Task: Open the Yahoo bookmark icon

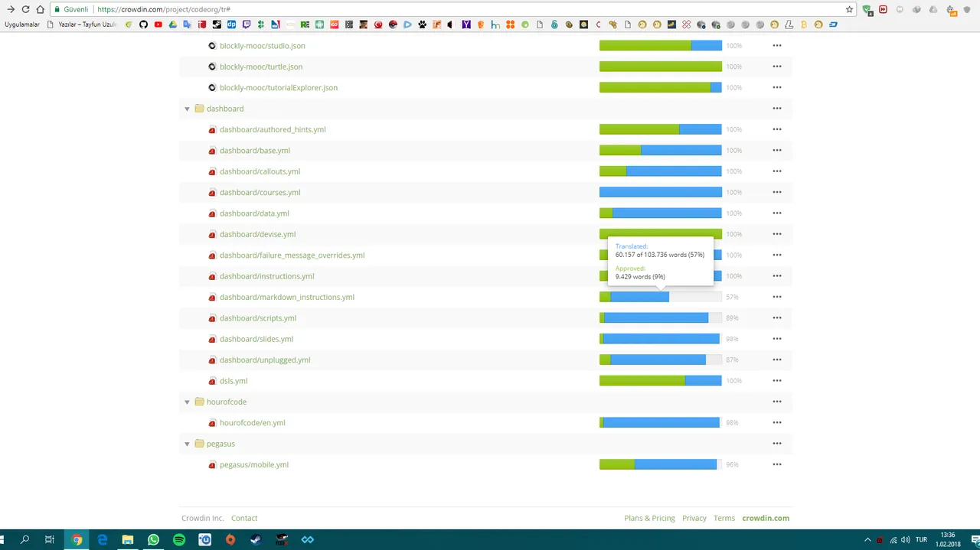Action: click(x=466, y=24)
